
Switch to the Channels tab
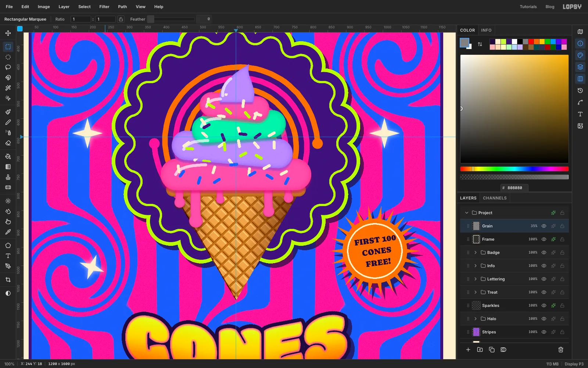[495, 198]
